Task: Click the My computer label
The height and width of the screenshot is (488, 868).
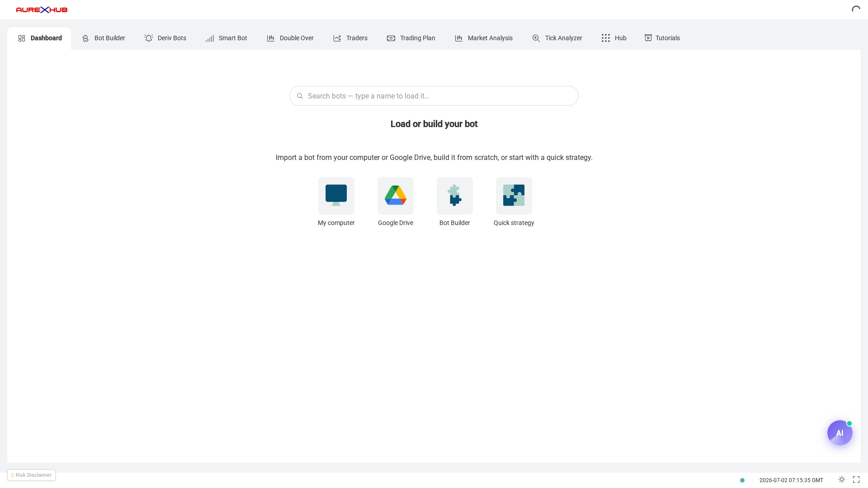Action: coord(336,223)
